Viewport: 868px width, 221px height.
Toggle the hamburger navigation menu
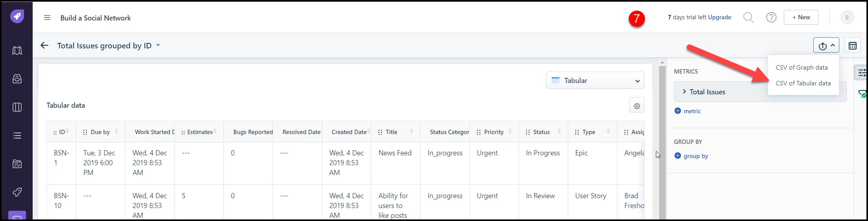tap(47, 18)
